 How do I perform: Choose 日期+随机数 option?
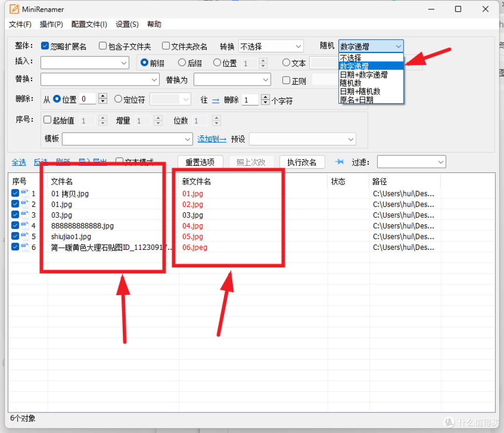point(371,92)
